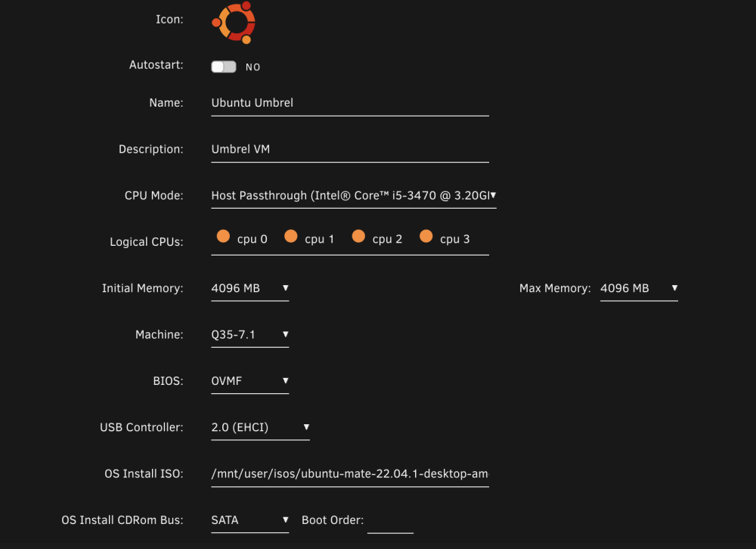Viewport: 756px width, 549px height.
Task: Click the Boot Order input field
Action: tap(390, 521)
